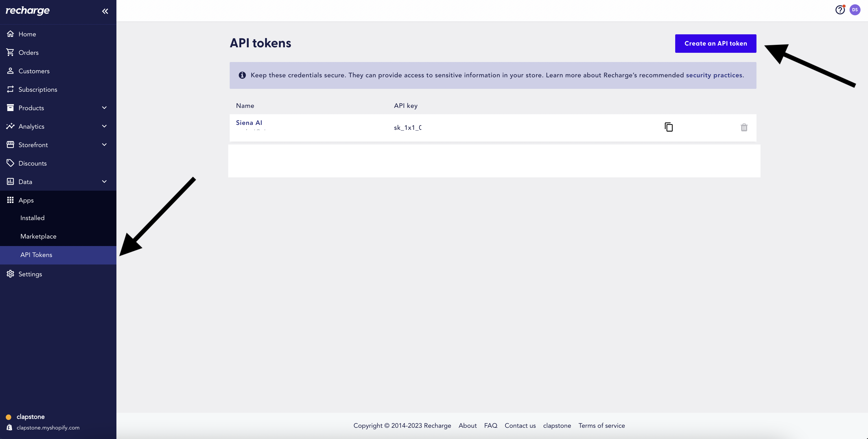Click the Name column header
The image size is (868, 439).
coord(245,106)
